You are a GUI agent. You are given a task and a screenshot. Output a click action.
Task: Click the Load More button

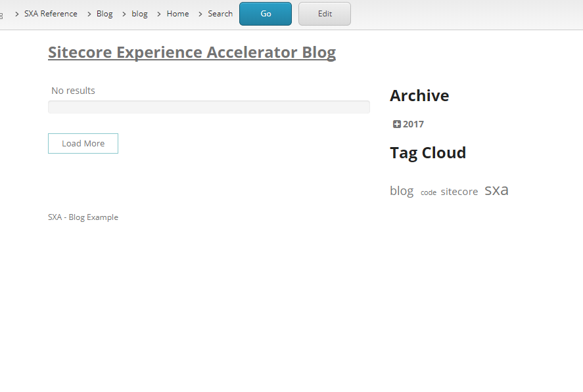pyautogui.click(x=83, y=143)
